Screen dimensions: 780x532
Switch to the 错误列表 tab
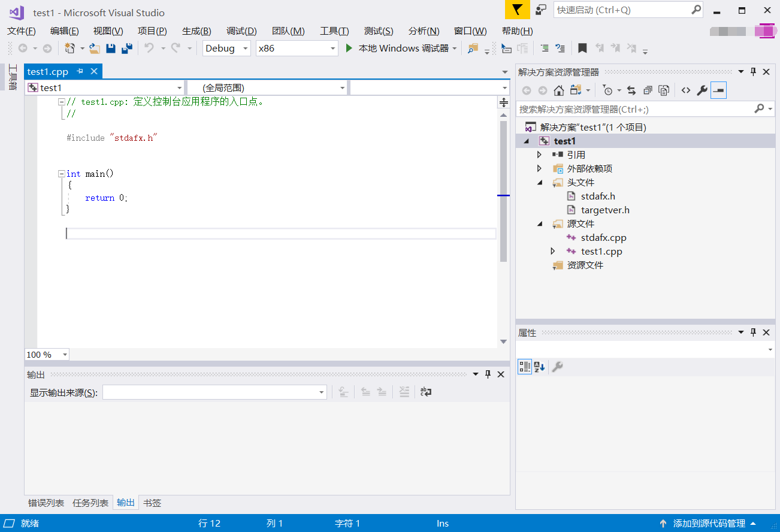[x=46, y=503]
